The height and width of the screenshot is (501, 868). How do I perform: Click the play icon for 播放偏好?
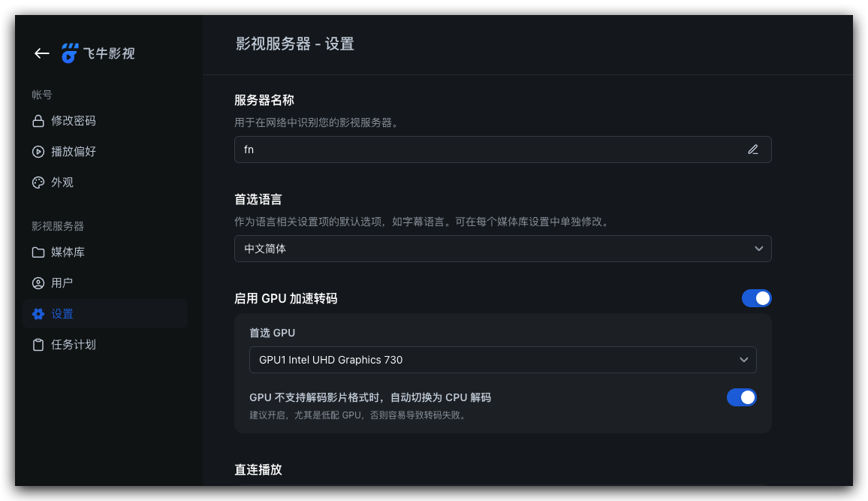tap(38, 152)
